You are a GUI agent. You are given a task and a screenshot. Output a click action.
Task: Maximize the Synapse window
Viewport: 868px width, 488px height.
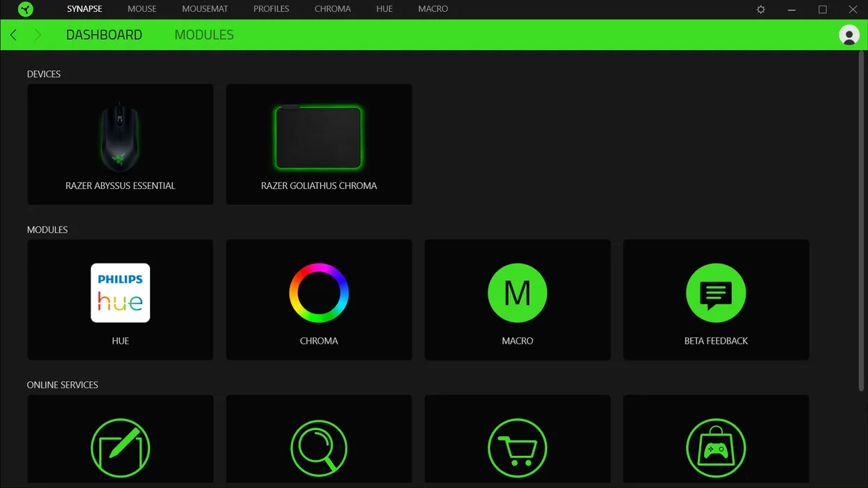[x=823, y=10]
